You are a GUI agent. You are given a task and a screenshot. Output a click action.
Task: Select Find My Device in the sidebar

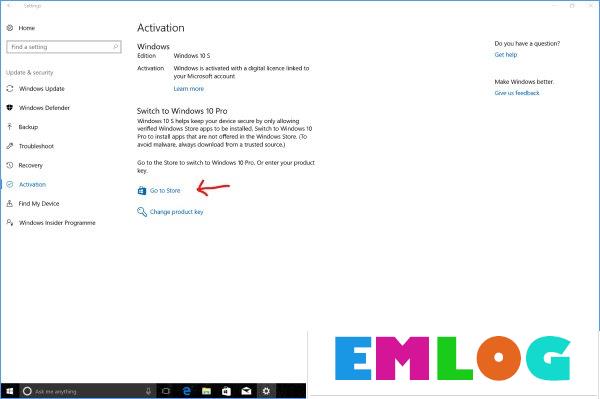[39, 204]
